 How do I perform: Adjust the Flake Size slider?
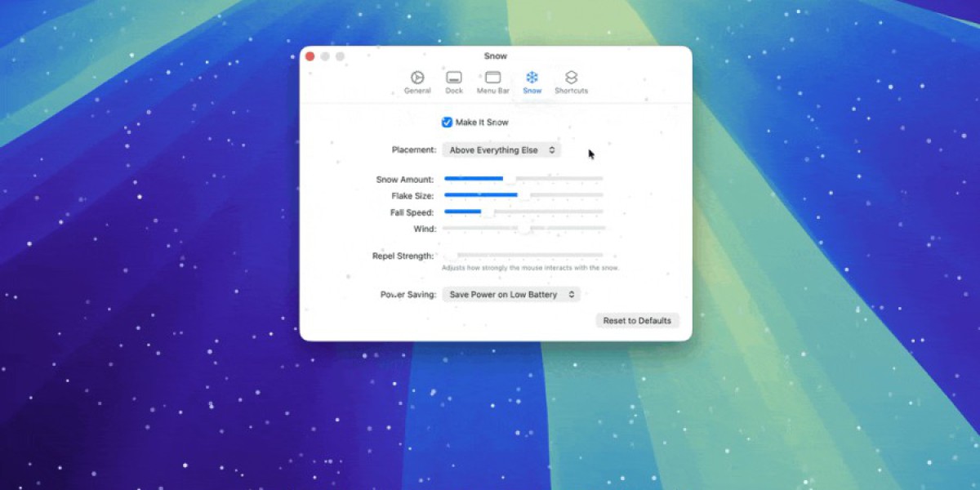(523, 195)
